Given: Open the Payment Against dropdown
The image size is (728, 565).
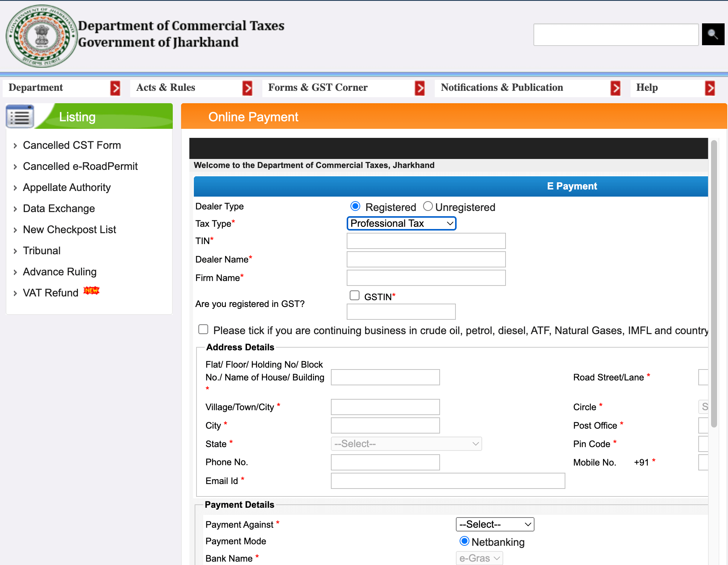Looking at the screenshot, I should point(495,524).
